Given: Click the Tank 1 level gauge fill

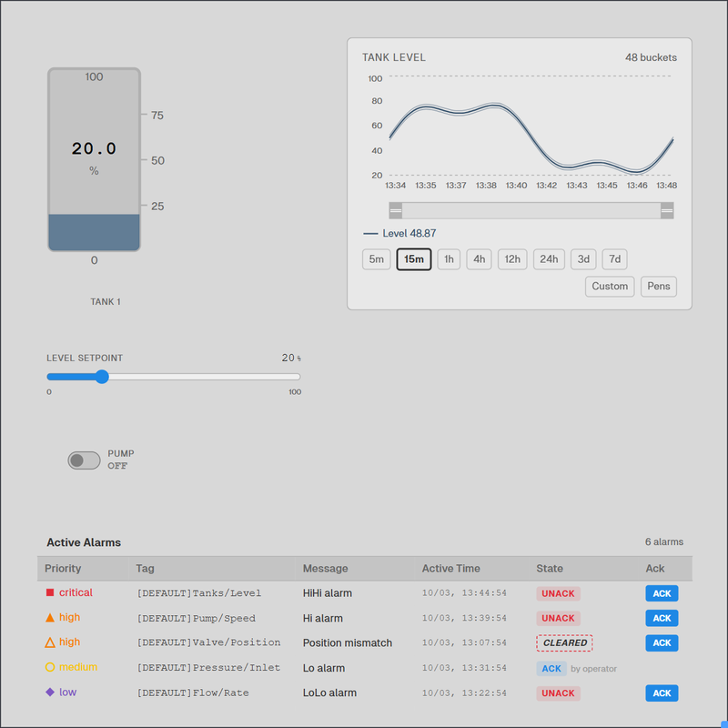Looking at the screenshot, I should click(x=94, y=232).
